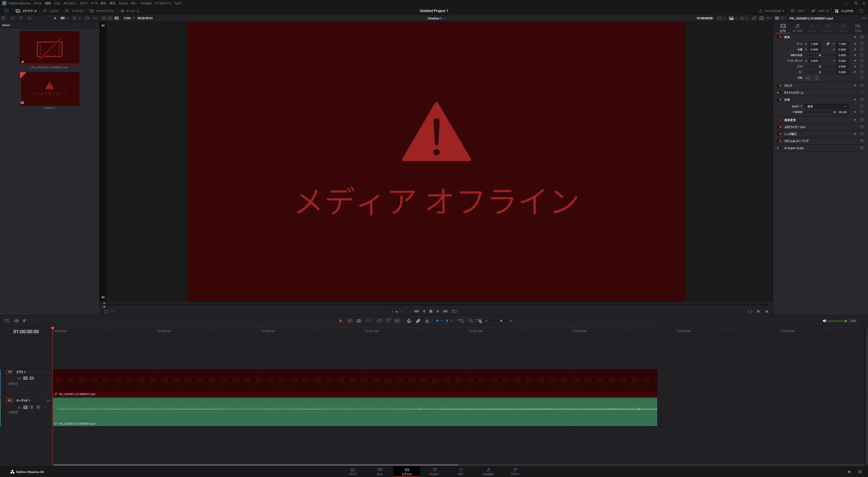This screenshot has height=477, width=868.
Task: Open the viewer zoom 115% dropdown
Action: pyautogui.click(x=129, y=18)
